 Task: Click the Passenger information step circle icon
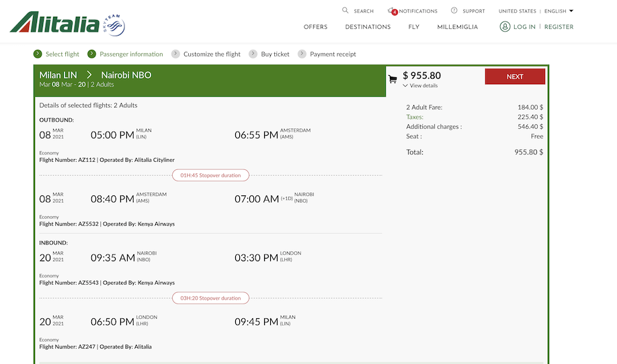91,54
